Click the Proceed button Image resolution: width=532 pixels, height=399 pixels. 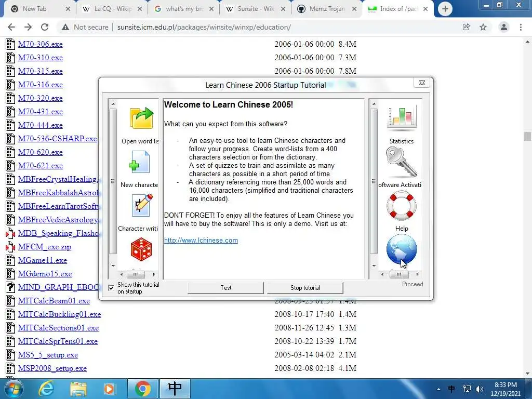[x=412, y=284]
